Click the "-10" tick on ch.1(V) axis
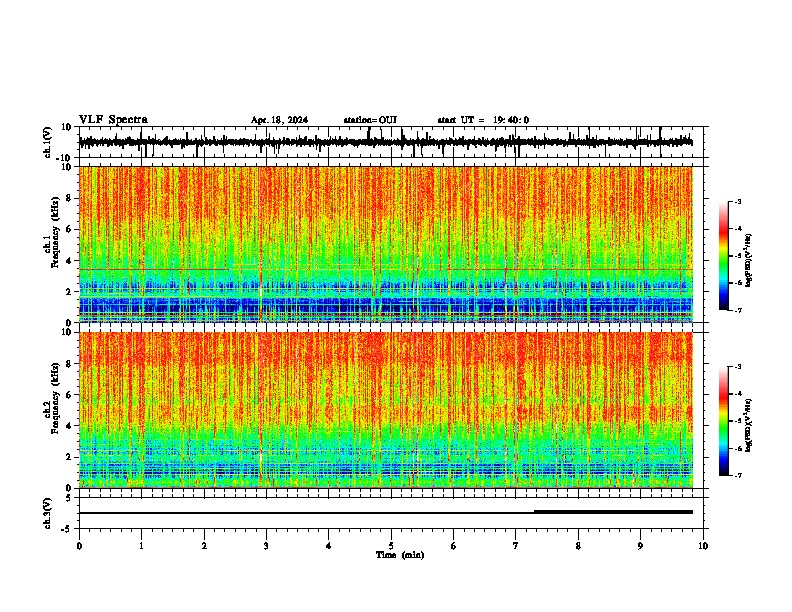The image size is (792, 612). tap(64, 158)
